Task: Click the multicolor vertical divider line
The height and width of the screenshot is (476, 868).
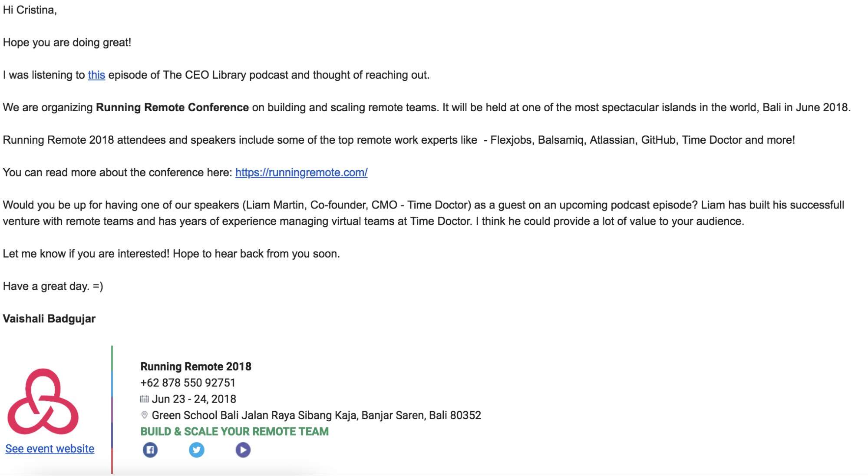Action: point(112,409)
